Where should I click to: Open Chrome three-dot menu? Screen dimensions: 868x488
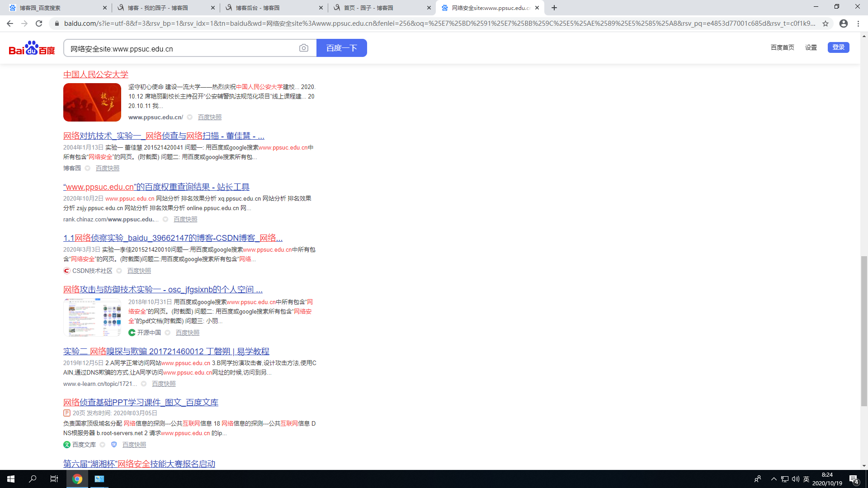(858, 23)
